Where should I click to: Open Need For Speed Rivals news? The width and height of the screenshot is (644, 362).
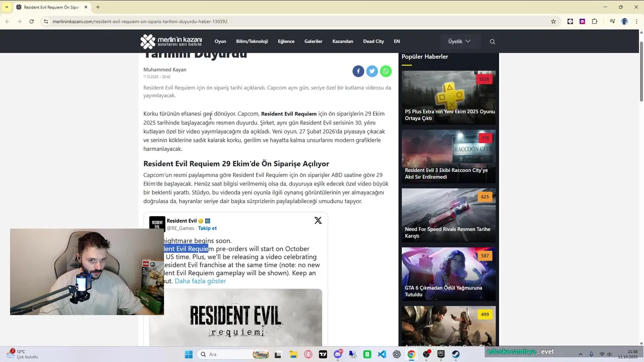[x=447, y=232]
